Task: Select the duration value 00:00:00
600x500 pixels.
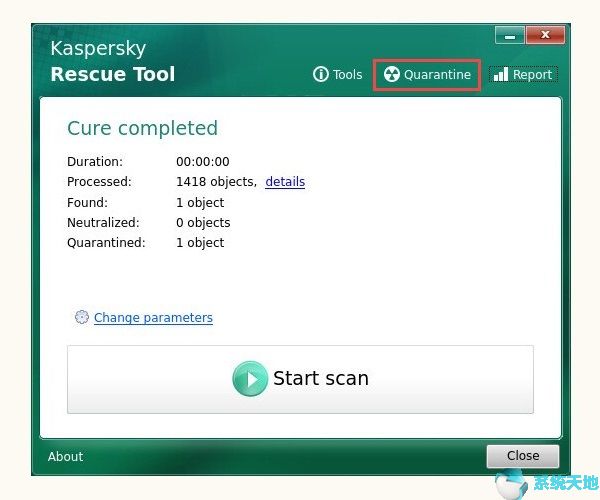Action: tap(203, 161)
